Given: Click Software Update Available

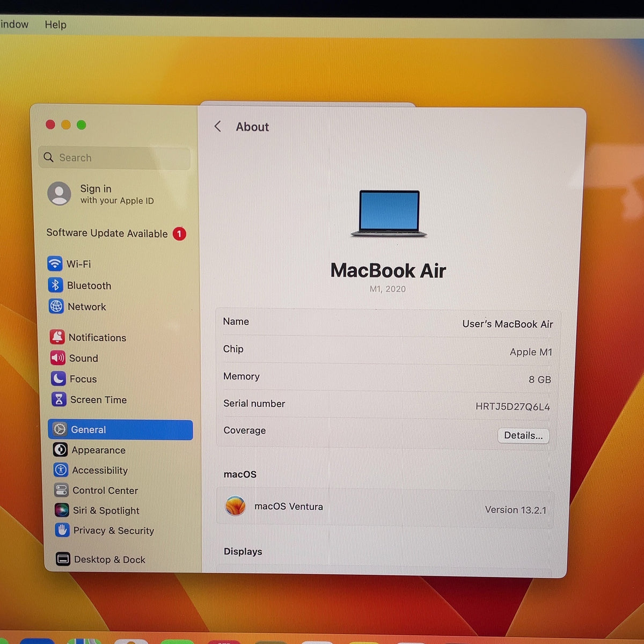Looking at the screenshot, I should pos(107,233).
